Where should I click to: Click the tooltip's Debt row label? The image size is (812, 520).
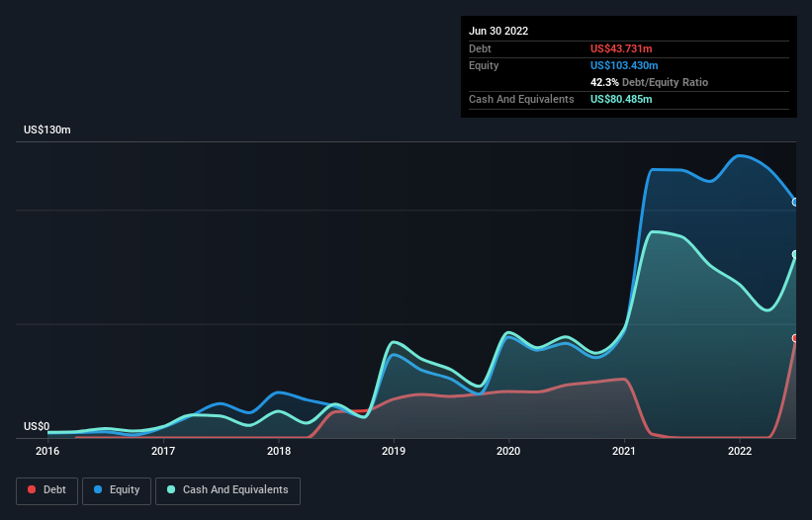click(480, 48)
